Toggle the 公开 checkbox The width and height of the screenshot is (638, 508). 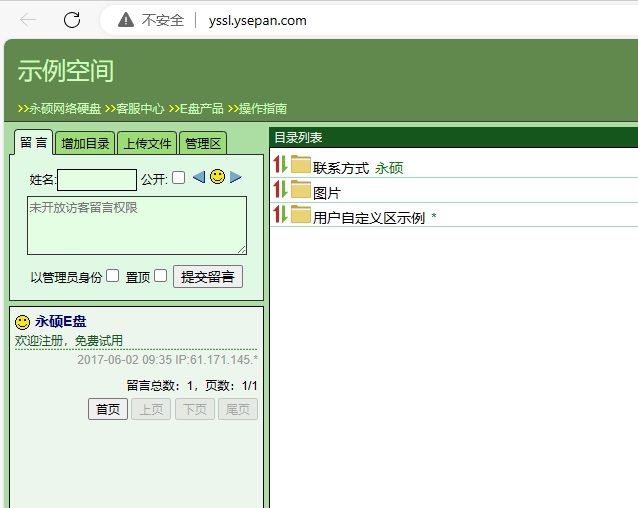(178, 178)
